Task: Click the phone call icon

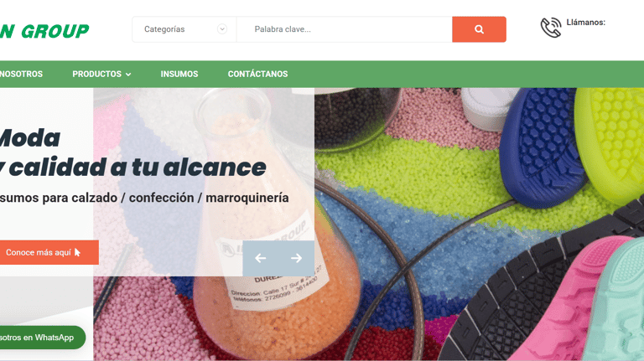Action: (551, 28)
